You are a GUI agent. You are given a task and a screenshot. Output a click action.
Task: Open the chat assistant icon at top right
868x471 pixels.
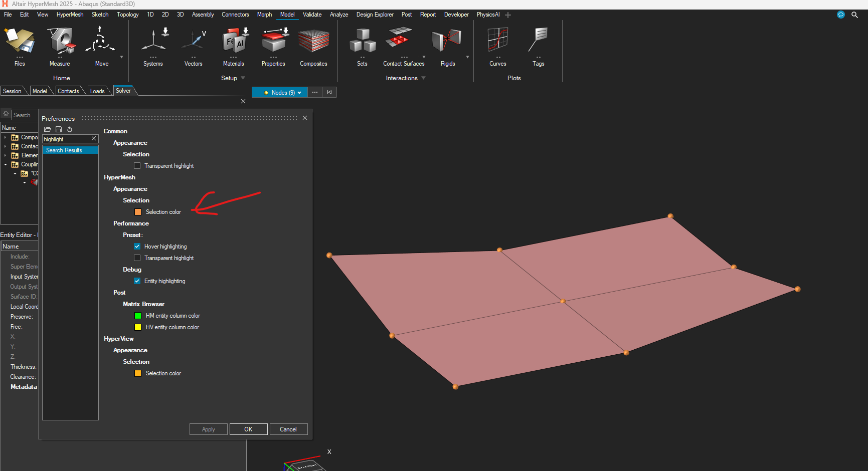pos(841,15)
